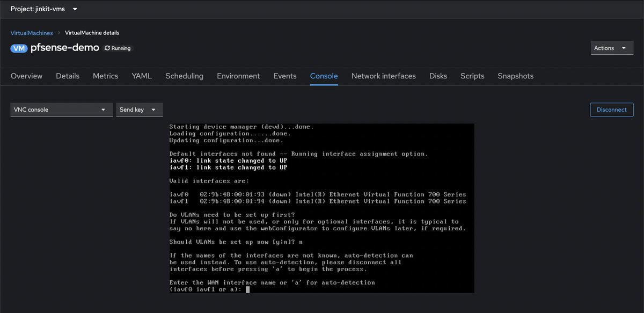Image resolution: width=644 pixels, height=313 pixels.
Task: Click inside the VNC console screen
Action: coord(321,208)
